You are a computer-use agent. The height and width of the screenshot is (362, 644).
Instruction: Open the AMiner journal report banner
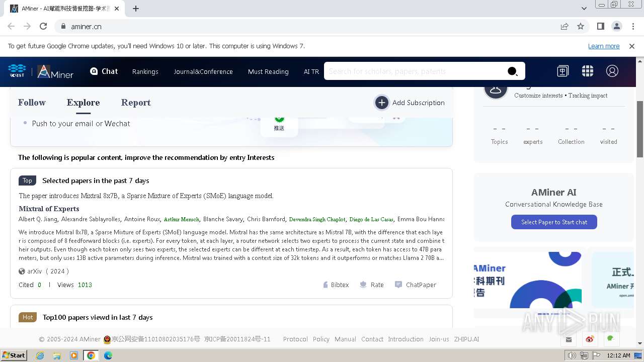point(527,280)
